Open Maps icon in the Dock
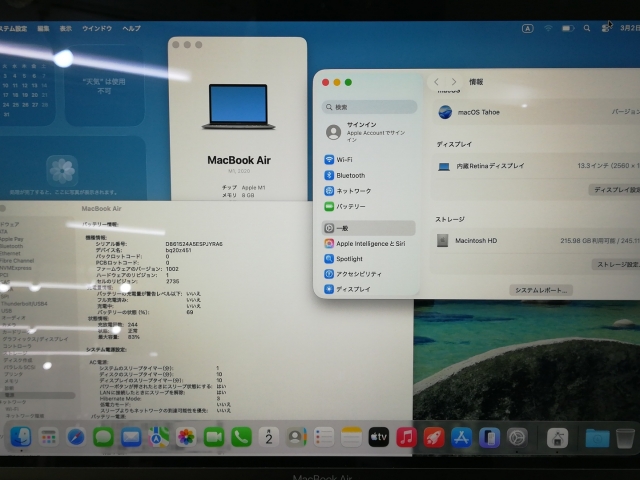 pos(158,438)
